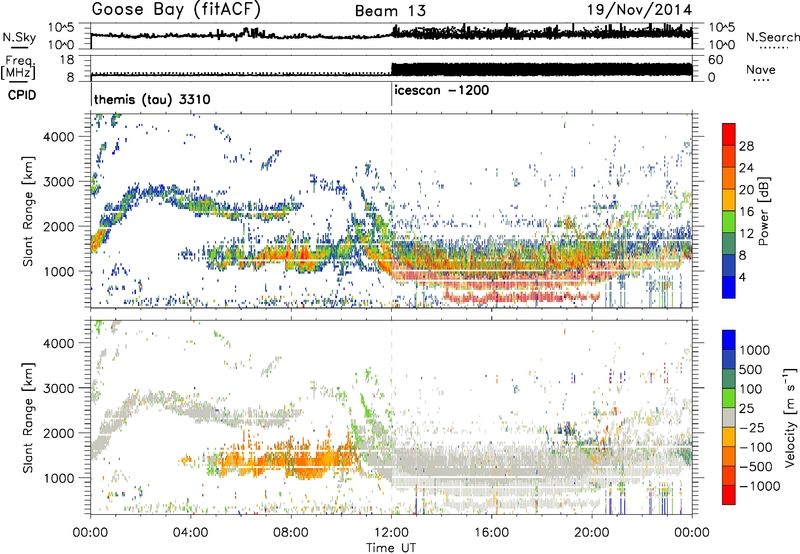The image size is (800, 554).
Task: Click the gray band of the Velocity color bar
Action: click(x=729, y=418)
